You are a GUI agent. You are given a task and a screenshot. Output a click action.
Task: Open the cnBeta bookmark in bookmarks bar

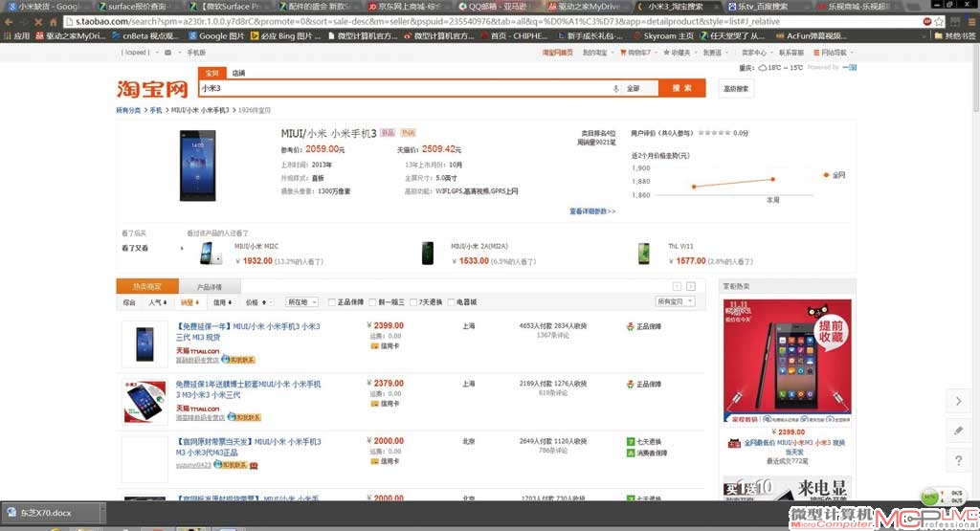point(146,36)
